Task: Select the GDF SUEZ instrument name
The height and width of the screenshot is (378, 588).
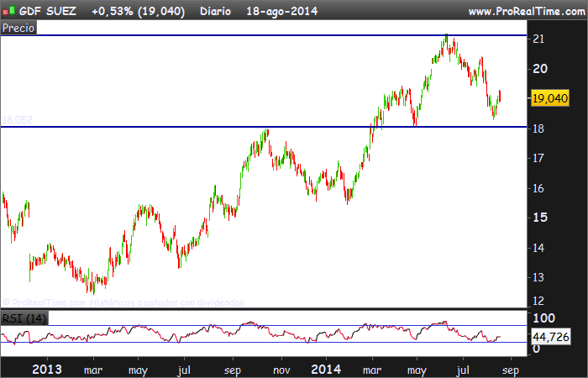Action: coord(48,11)
